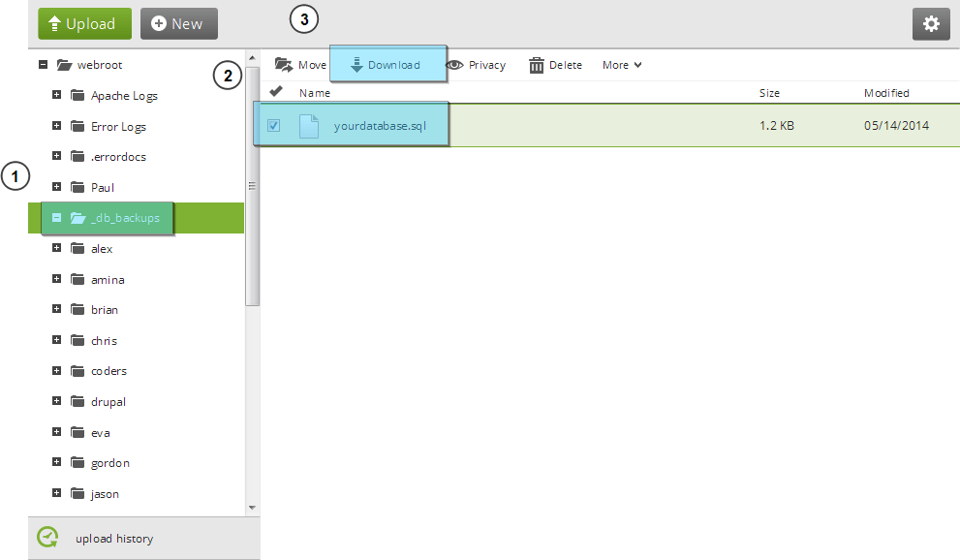Screen dimensions: 960x560
Task: Collapse the _db_backups folder
Action: (56, 217)
